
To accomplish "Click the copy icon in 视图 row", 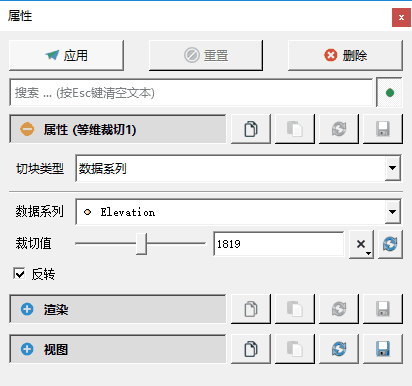I will pyautogui.click(x=251, y=349).
